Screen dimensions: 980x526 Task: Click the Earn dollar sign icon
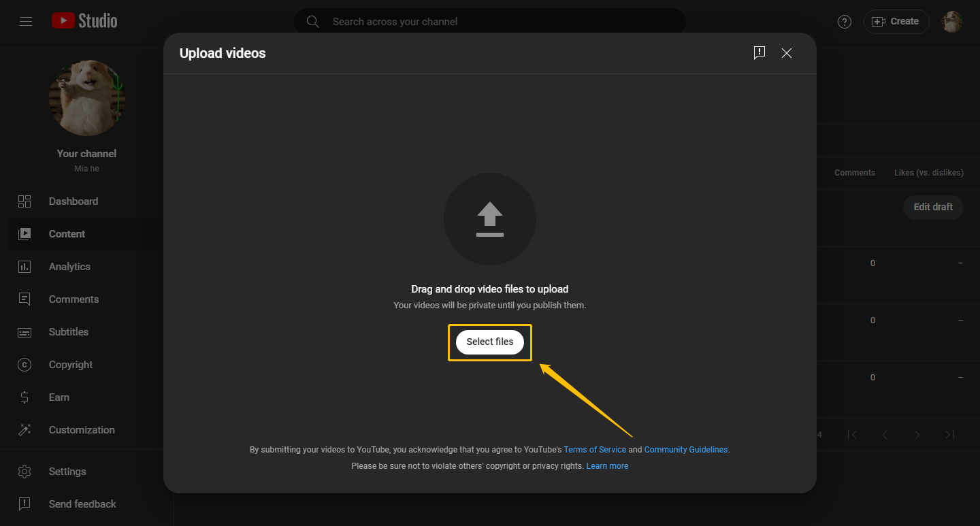(24, 397)
